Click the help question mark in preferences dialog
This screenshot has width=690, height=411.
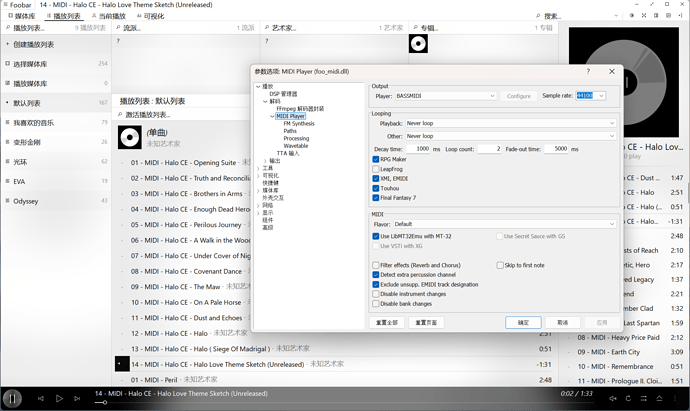pyautogui.click(x=588, y=71)
